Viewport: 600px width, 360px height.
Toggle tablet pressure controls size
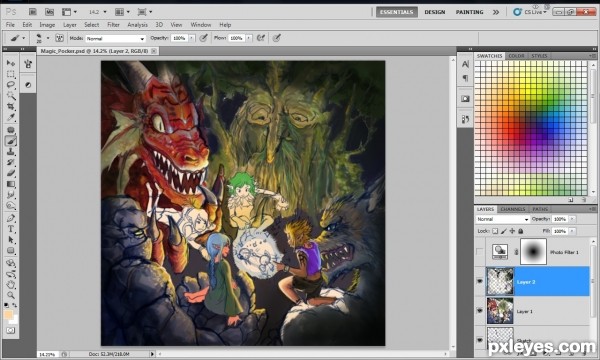coord(276,38)
